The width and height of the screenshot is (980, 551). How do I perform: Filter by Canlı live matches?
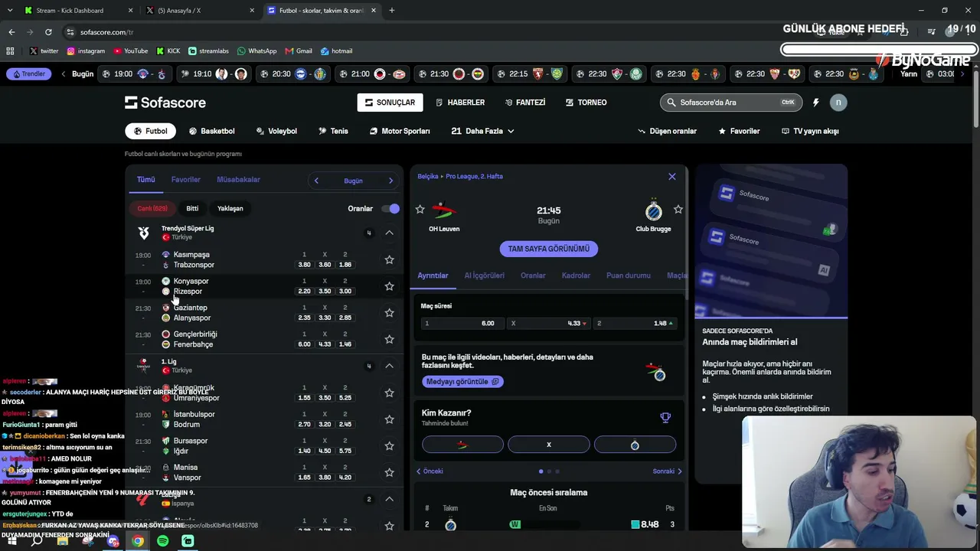click(152, 208)
